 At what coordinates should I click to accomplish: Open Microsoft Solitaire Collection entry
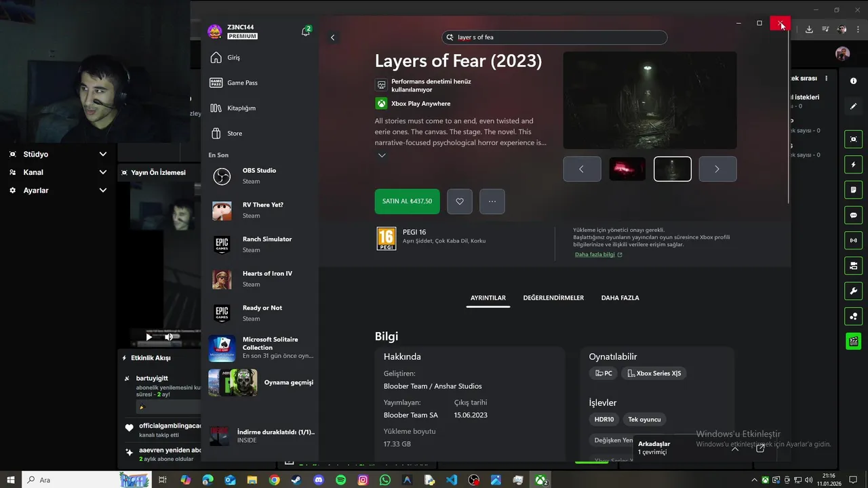click(x=260, y=348)
